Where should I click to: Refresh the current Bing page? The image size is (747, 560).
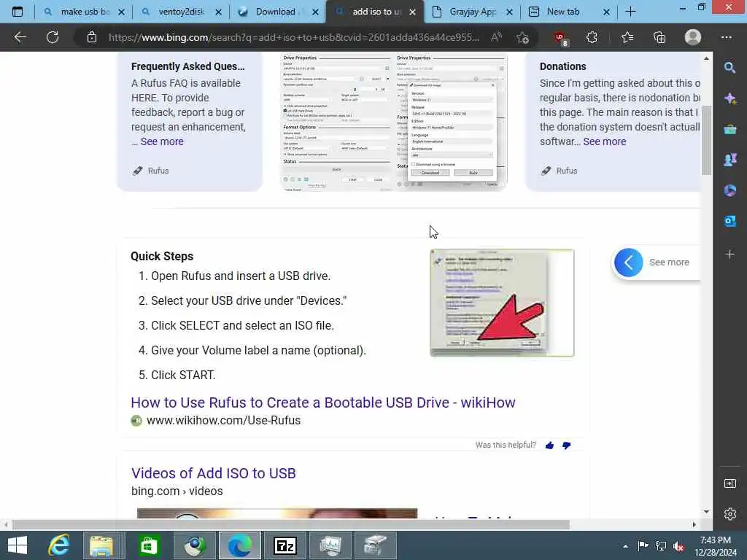[53, 37]
